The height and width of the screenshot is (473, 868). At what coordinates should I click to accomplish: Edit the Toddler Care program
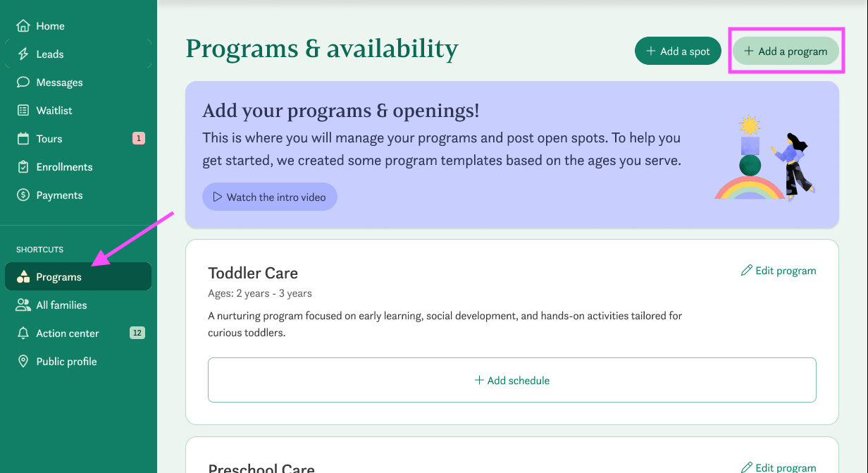point(779,271)
